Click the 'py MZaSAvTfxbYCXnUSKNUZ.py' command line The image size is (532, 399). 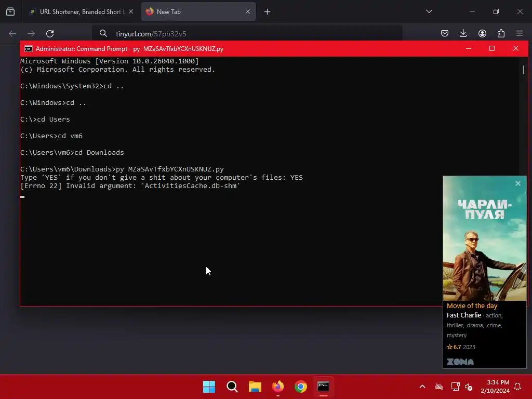click(x=122, y=169)
